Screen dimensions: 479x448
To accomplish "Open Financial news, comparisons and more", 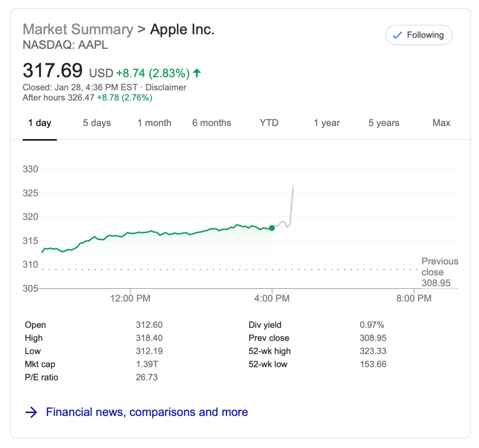I will coord(147,412).
